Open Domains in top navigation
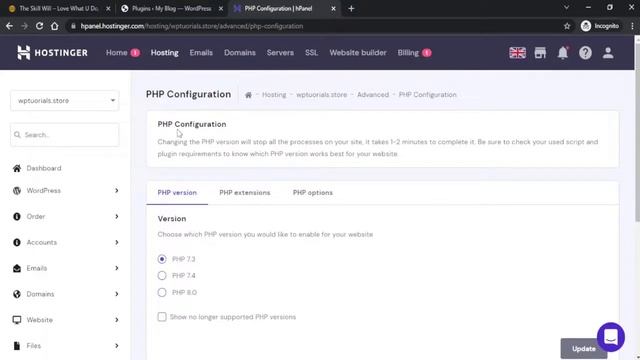640x360 pixels. pos(240,53)
